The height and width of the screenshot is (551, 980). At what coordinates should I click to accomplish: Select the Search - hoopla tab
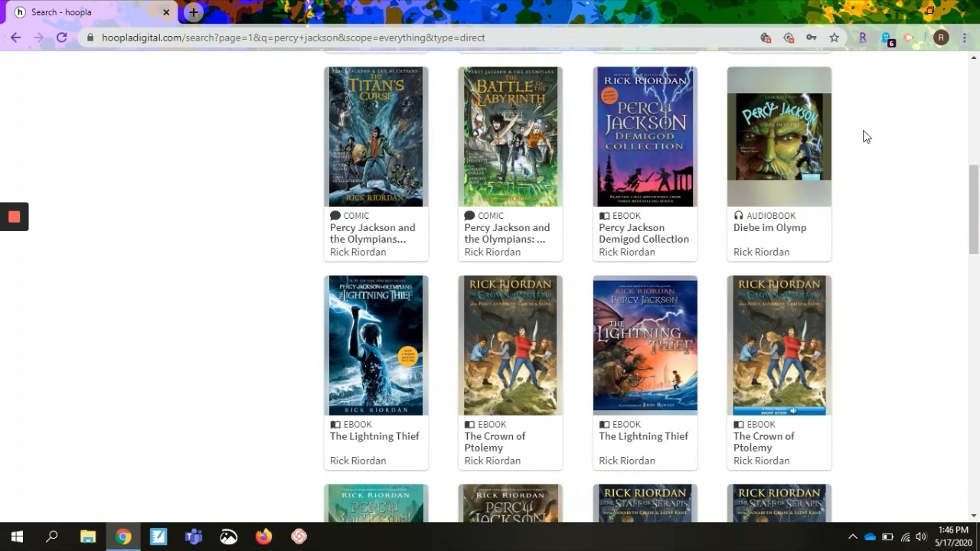(92, 12)
